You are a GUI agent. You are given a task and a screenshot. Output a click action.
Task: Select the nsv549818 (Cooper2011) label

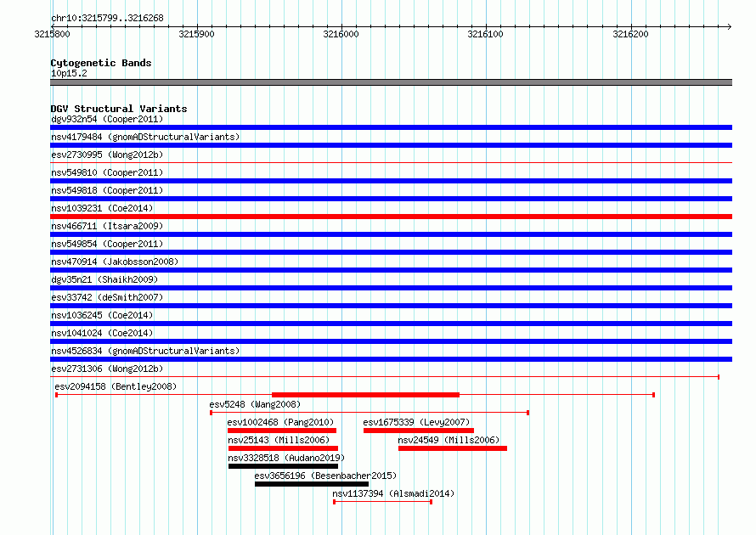point(107,190)
